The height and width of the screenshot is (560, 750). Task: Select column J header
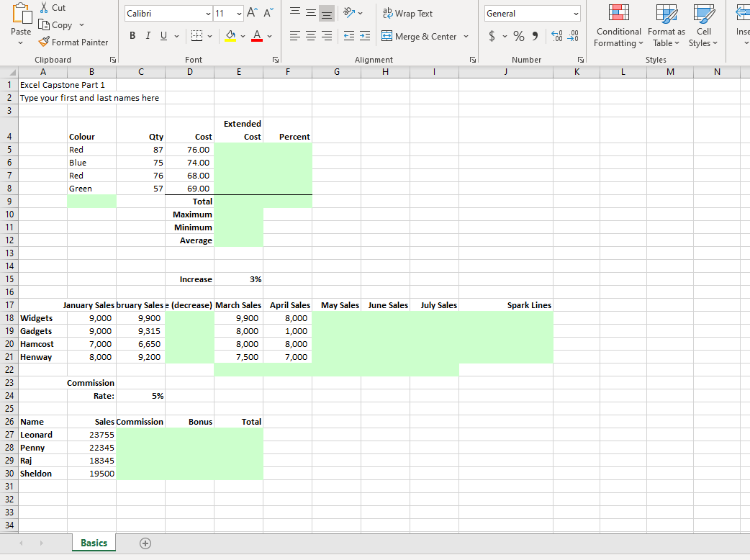point(506,72)
